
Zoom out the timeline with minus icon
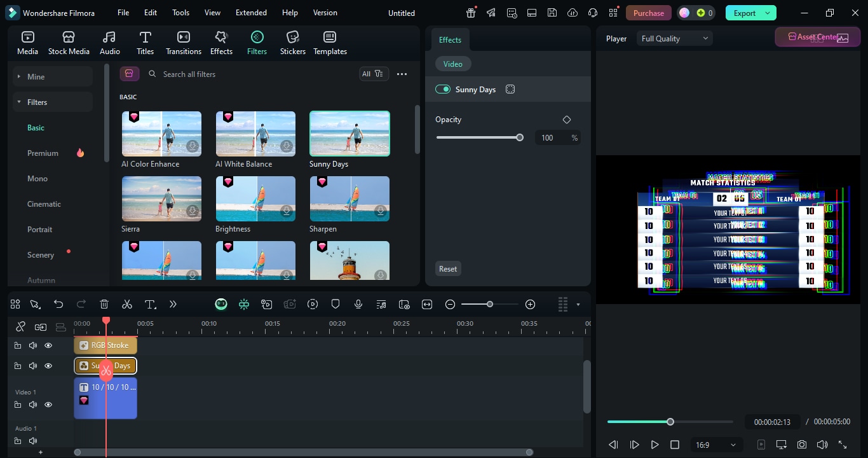coord(450,304)
